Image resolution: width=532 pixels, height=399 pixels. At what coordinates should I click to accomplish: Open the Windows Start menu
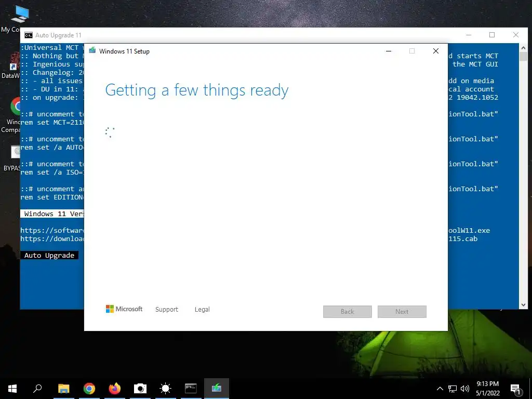pyautogui.click(x=12, y=389)
